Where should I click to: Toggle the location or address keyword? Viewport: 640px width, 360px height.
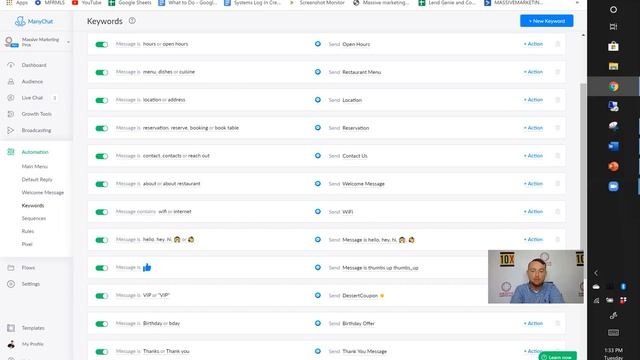[102, 100]
